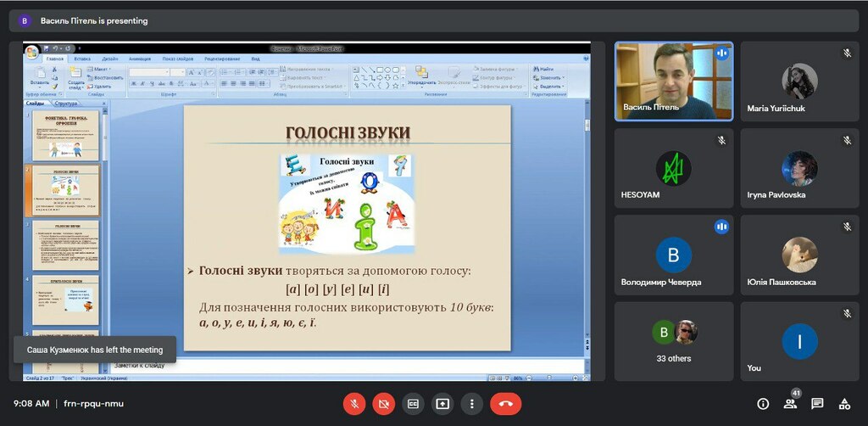The width and height of the screenshot is (868, 426).
Task: Toggle closed captions CC button
Action: click(413, 404)
